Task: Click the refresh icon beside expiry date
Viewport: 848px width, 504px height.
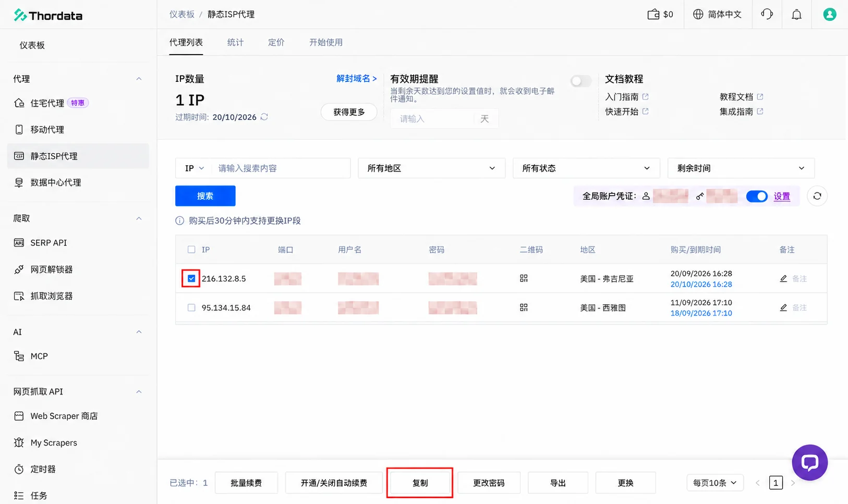Action: click(264, 117)
